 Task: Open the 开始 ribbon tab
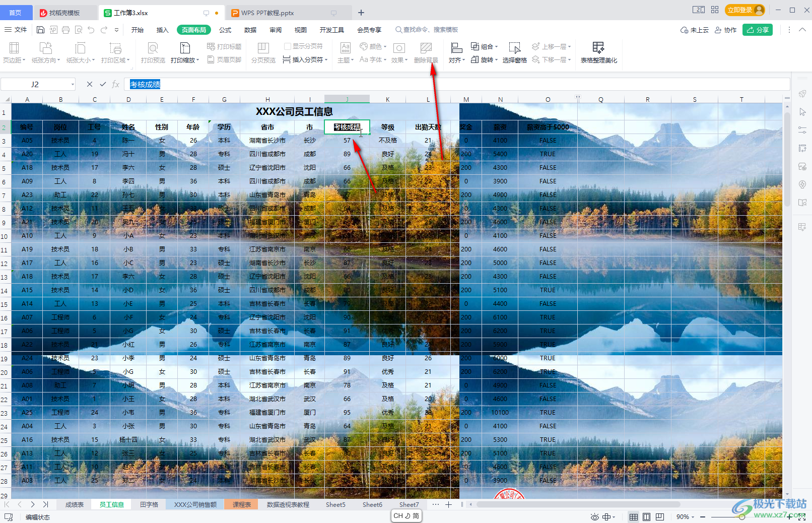(x=138, y=30)
